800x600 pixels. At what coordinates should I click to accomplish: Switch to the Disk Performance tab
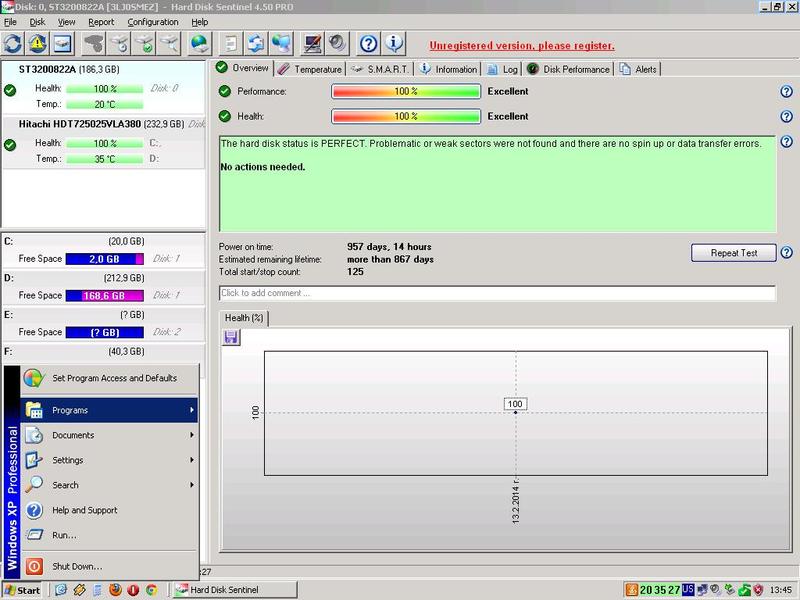[x=568, y=69]
